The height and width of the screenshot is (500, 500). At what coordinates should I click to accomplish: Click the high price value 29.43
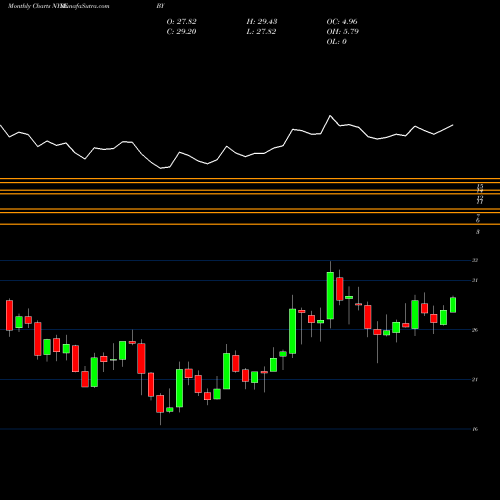point(267,22)
